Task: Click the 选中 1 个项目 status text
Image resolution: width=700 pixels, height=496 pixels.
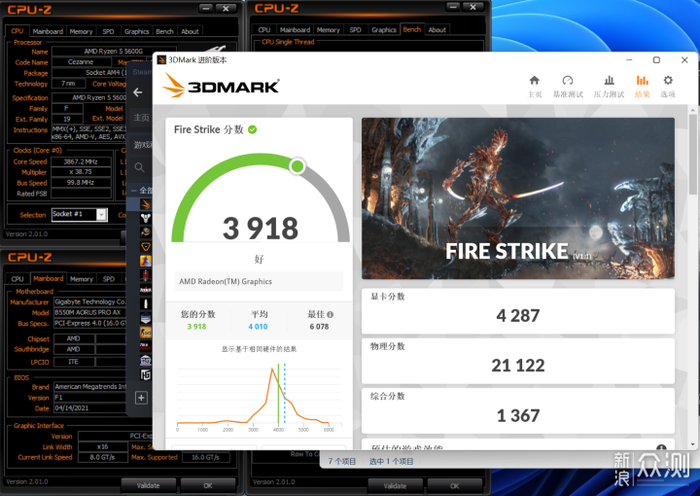Action: 391,461
